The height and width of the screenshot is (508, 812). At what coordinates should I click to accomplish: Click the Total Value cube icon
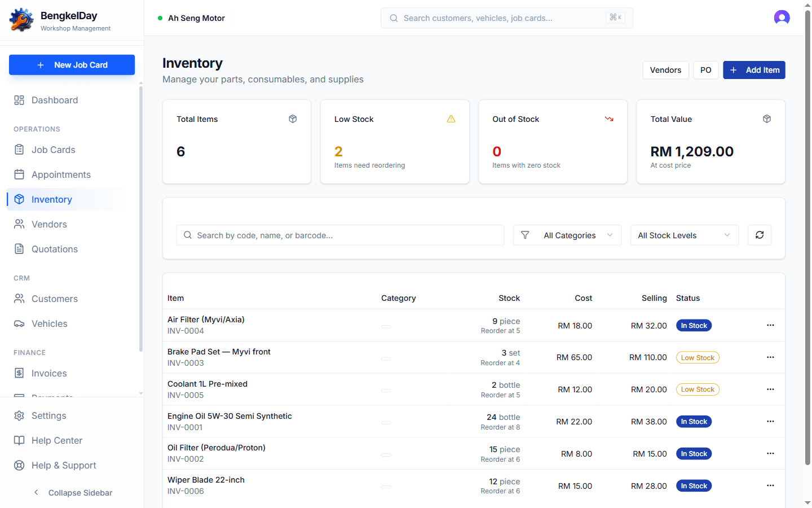[767, 119]
